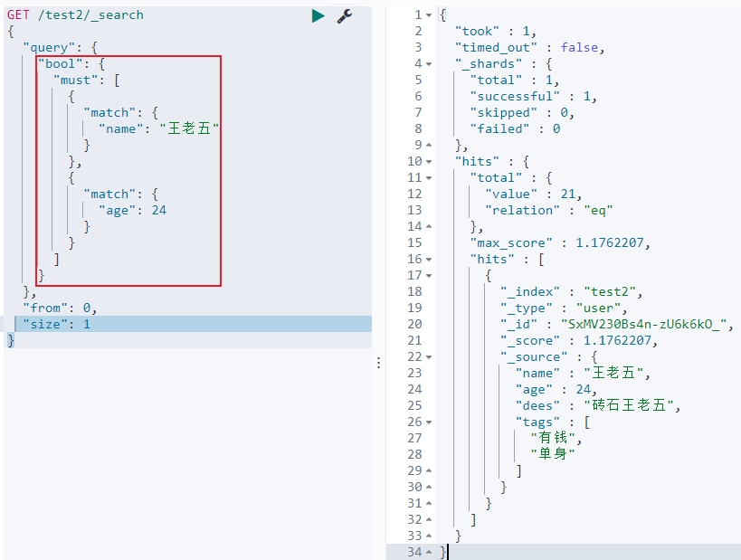Click the response "name" : "王老五" line
The width and height of the screenshot is (741, 560).
583,374
